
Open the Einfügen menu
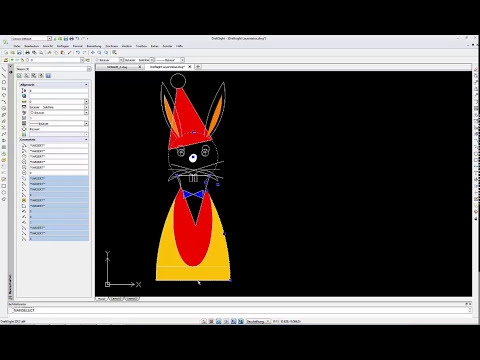pos(63,46)
